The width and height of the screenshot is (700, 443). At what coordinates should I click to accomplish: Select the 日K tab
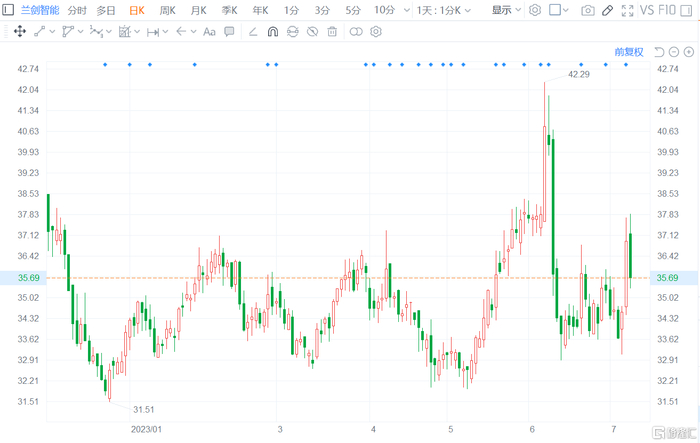click(137, 10)
